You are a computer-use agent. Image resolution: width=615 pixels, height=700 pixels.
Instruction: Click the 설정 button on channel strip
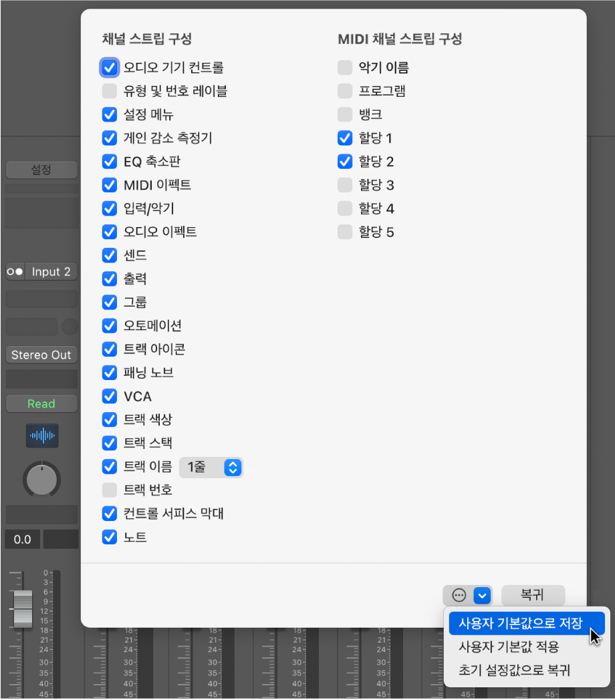(x=41, y=170)
